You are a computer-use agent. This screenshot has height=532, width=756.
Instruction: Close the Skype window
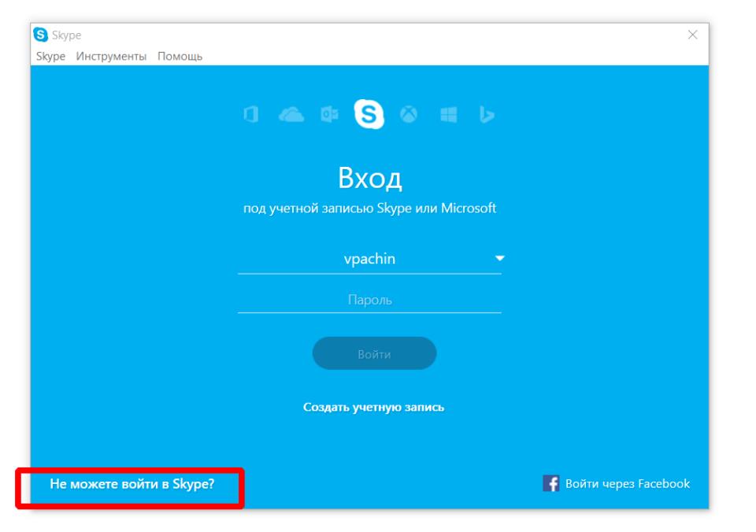coord(693,35)
